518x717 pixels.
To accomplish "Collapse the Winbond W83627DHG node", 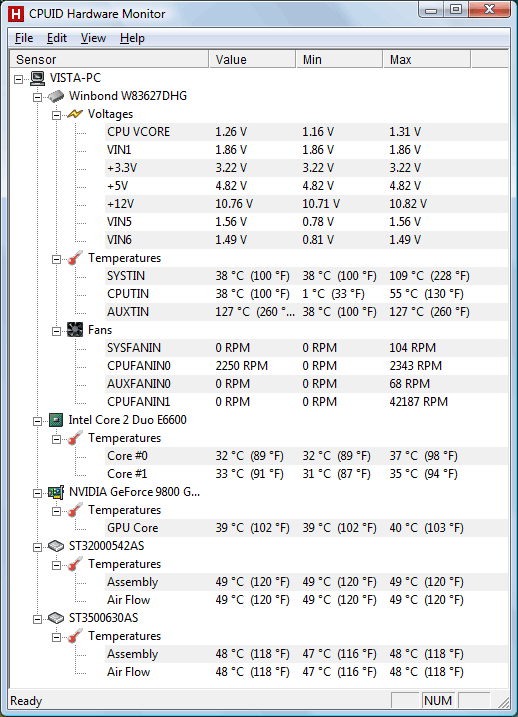I will (37, 97).
